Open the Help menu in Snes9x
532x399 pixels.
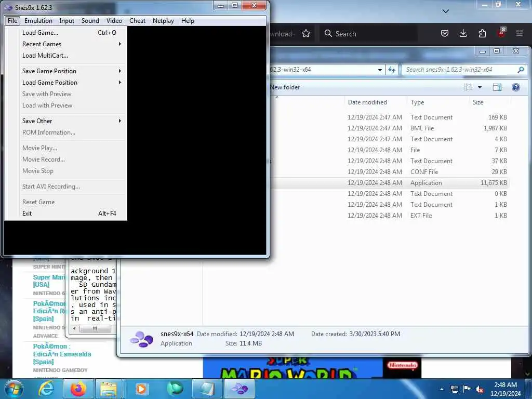[x=188, y=21]
